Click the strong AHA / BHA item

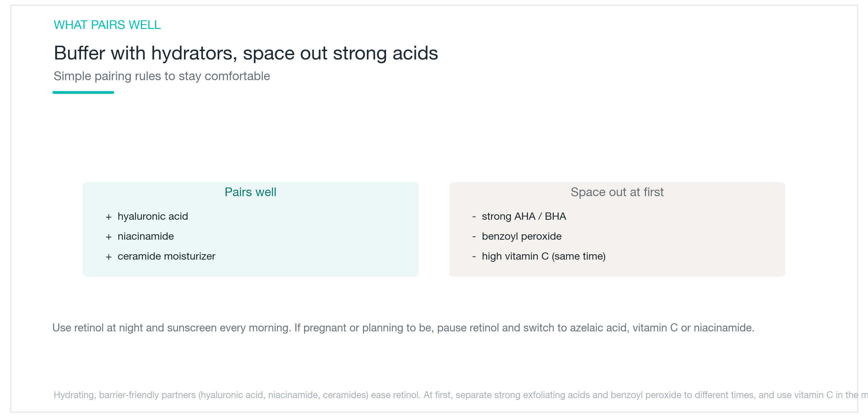524,216
